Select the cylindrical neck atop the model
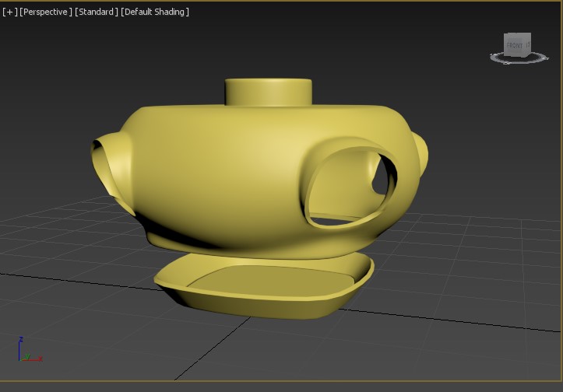563x392 pixels. click(x=269, y=93)
